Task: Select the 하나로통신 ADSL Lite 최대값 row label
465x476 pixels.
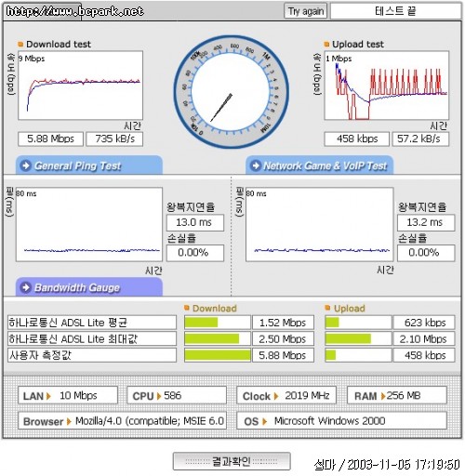Action: (x=92, y=338)
